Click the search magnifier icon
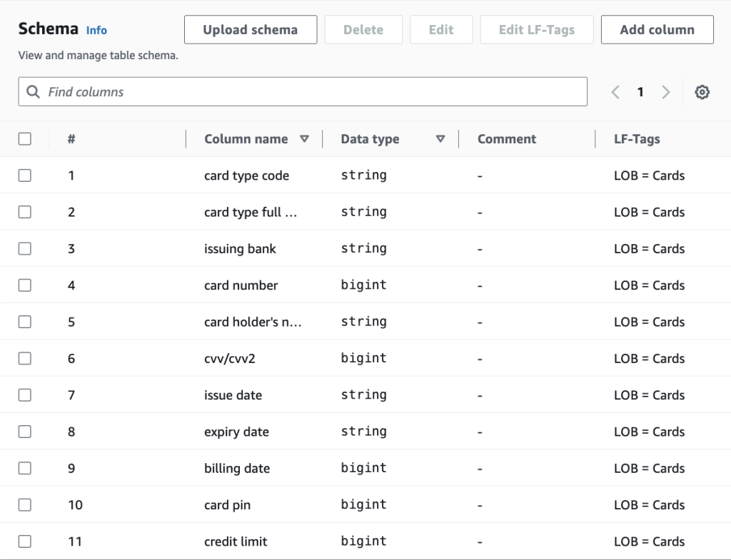The width and height of the screenshot is (731, 560). click(33, 92)
